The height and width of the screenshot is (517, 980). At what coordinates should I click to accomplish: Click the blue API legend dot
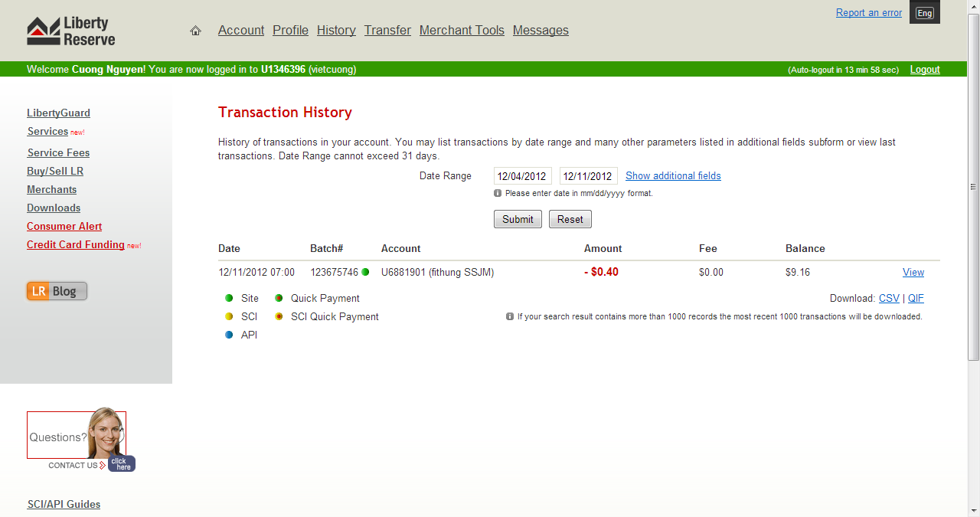229,335
